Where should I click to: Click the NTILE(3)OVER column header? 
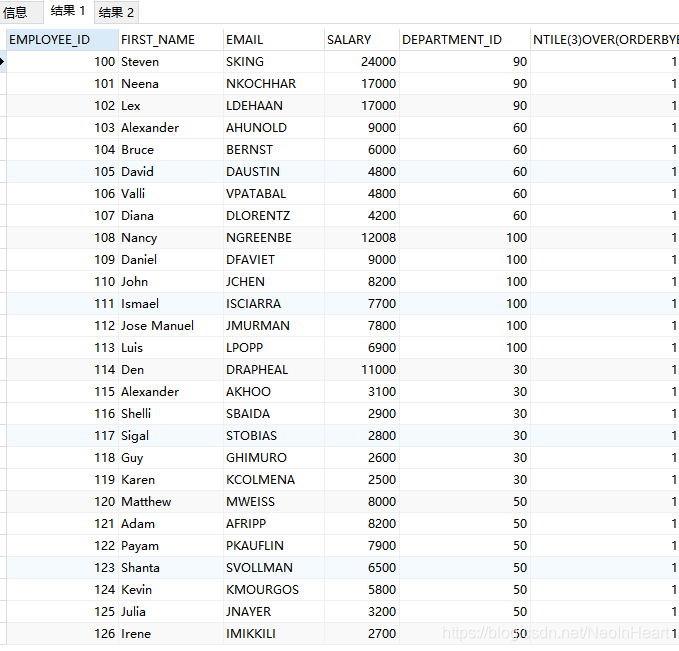pos(605,40)
